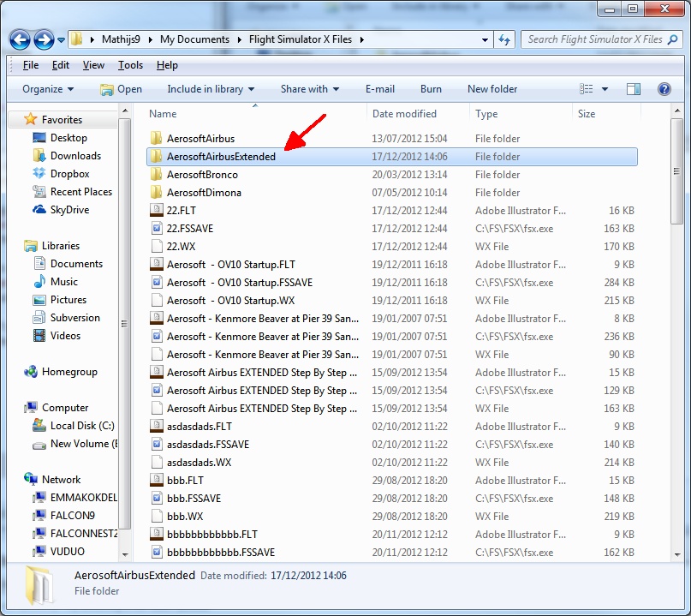Open the FALCON9 network computer
Screen dimensions: 691x616
pyautogui.click(x=72, y=516)
